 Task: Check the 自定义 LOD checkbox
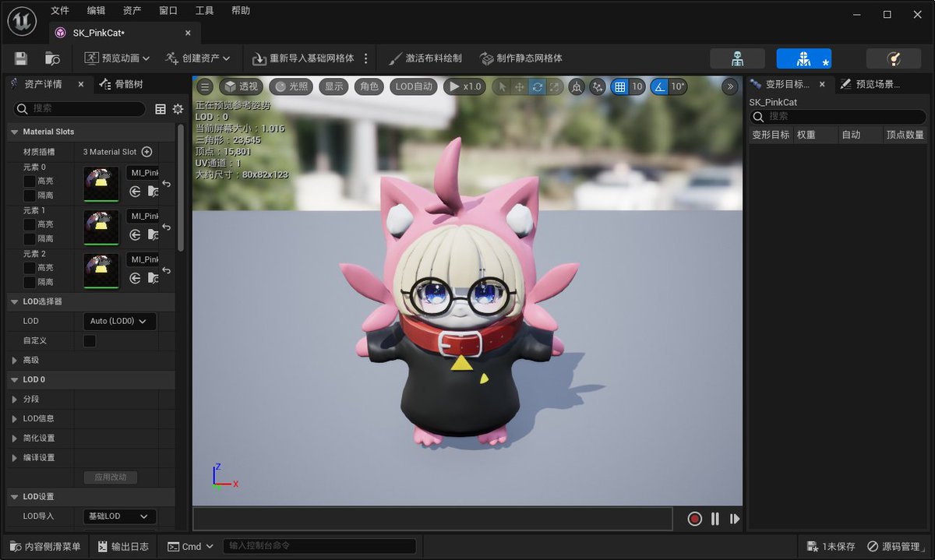point(90,340)
